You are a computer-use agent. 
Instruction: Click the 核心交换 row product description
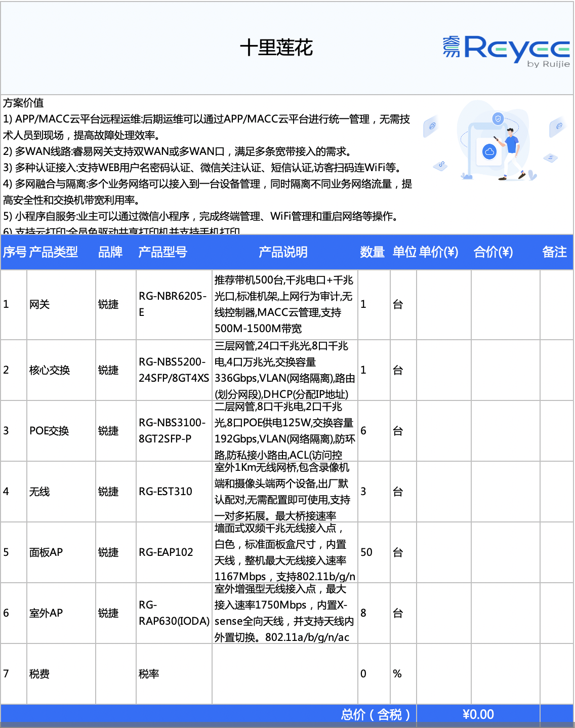tap(285, 370)
